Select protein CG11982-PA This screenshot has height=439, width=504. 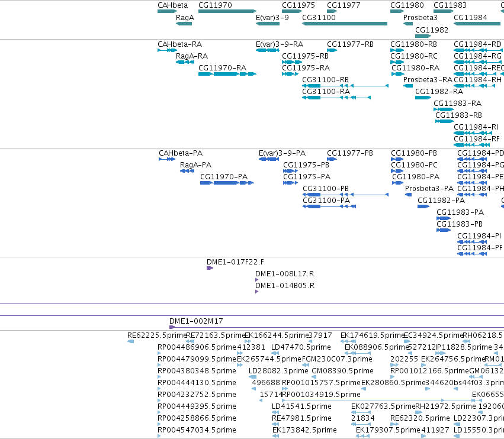(441, 201)
